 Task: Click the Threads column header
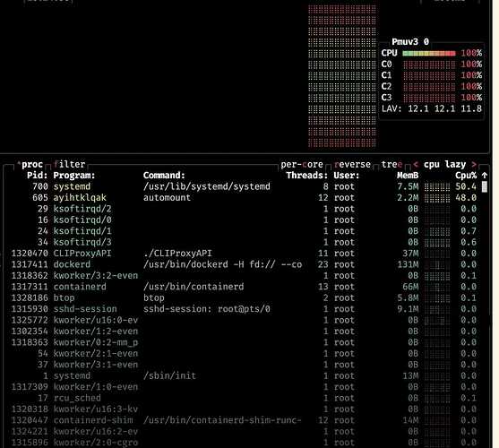click(306, 176)
